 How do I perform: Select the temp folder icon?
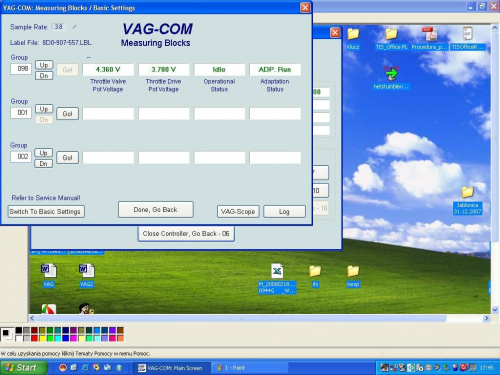click(353, 272)
